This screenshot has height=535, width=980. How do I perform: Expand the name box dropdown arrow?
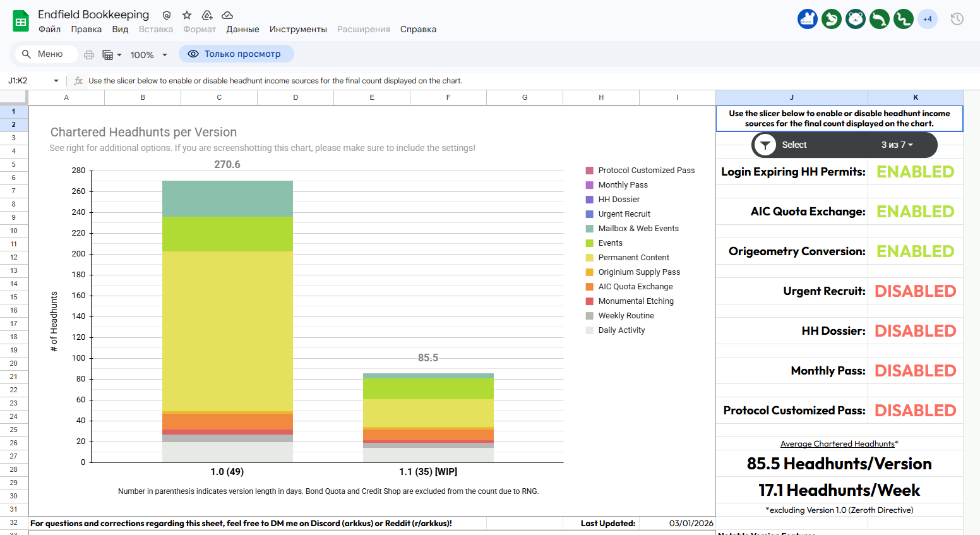point(56,81)
